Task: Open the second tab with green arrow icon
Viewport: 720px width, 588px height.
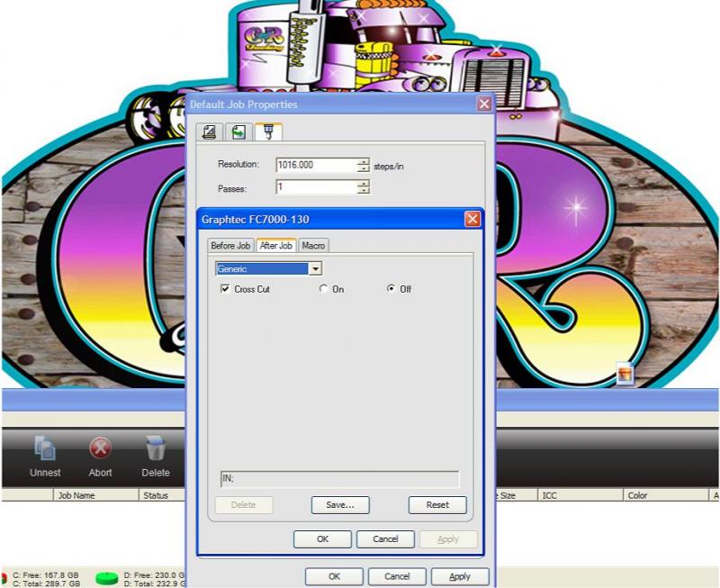Action: (x=238, y=132)
